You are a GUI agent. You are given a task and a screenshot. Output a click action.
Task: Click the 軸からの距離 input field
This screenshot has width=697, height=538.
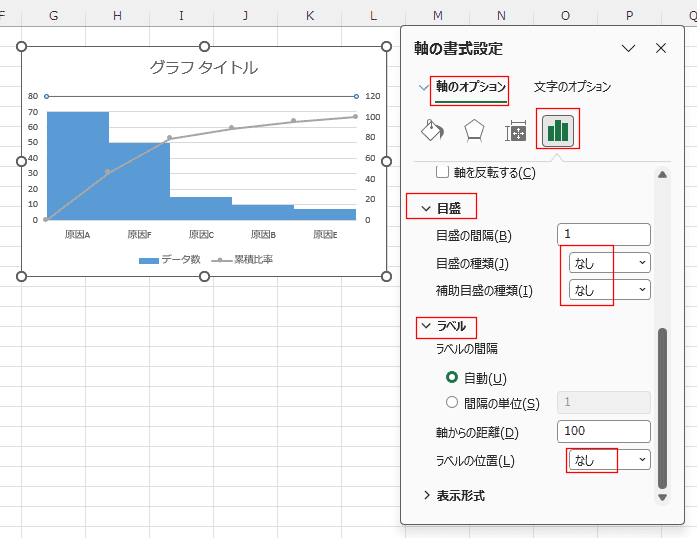tap(604, 431)
